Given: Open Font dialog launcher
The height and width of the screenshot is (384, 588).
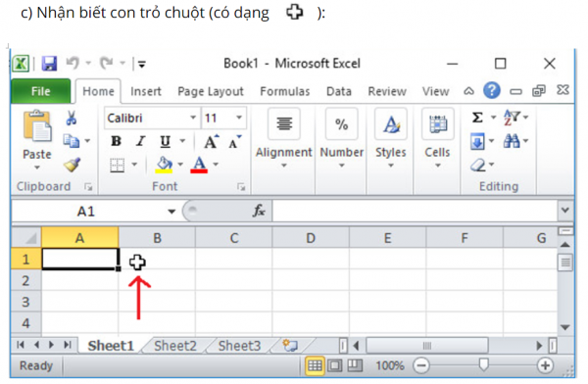Looking at the screenshot, I should coord(241,187).
